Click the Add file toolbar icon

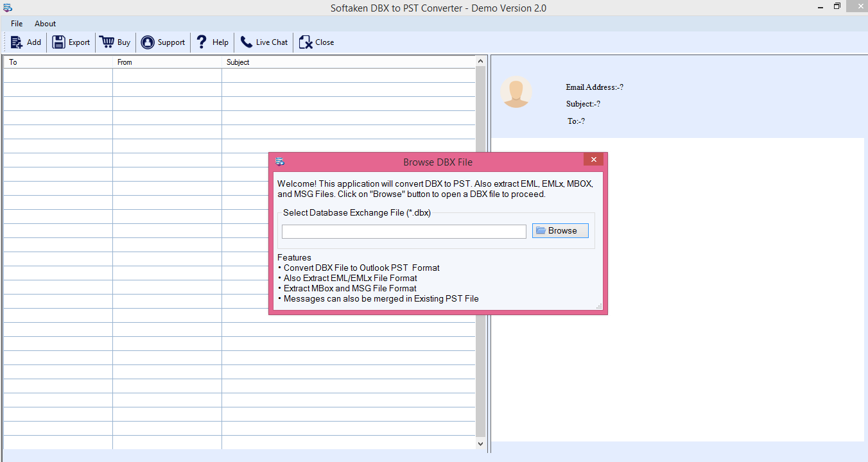click(17, 42)
